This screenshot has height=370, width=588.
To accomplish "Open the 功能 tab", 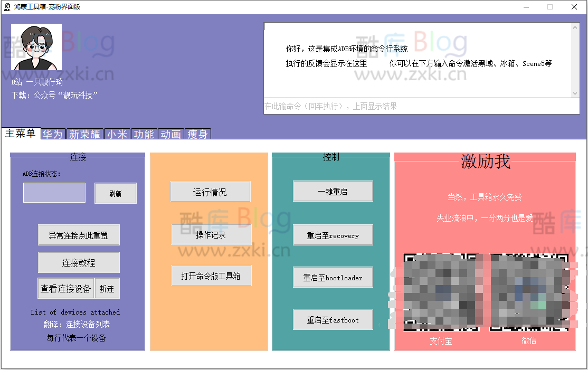I will tap(144, 134).
